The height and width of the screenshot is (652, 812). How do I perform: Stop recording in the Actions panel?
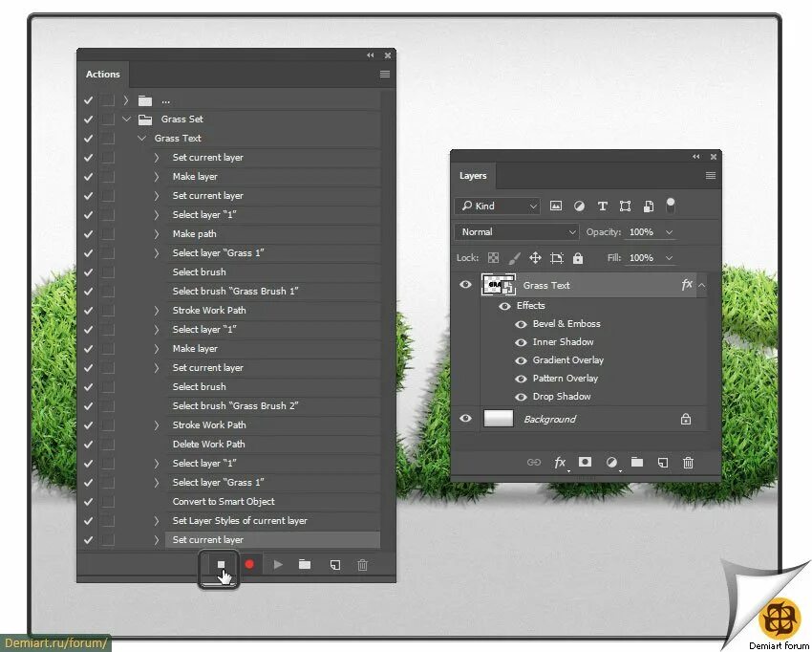(221, 564)
